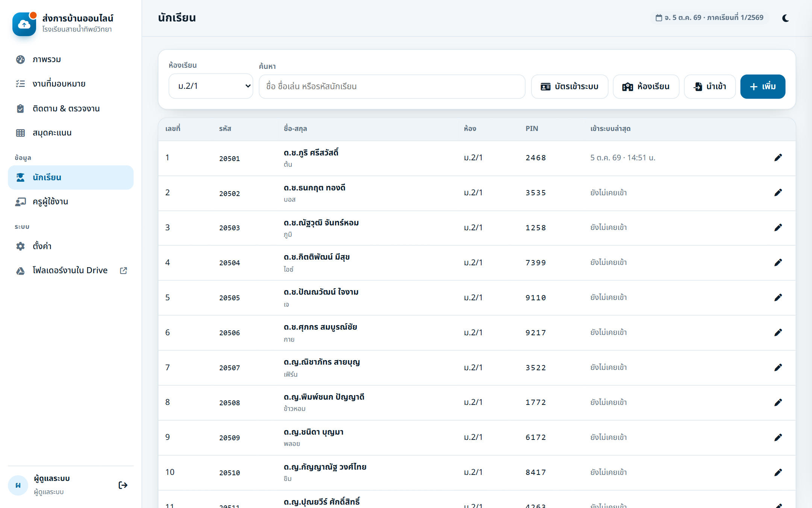Screen dimensions: 812x508
Task: Open ภาพรวม overview in sidebar
Action: [71, 59]
